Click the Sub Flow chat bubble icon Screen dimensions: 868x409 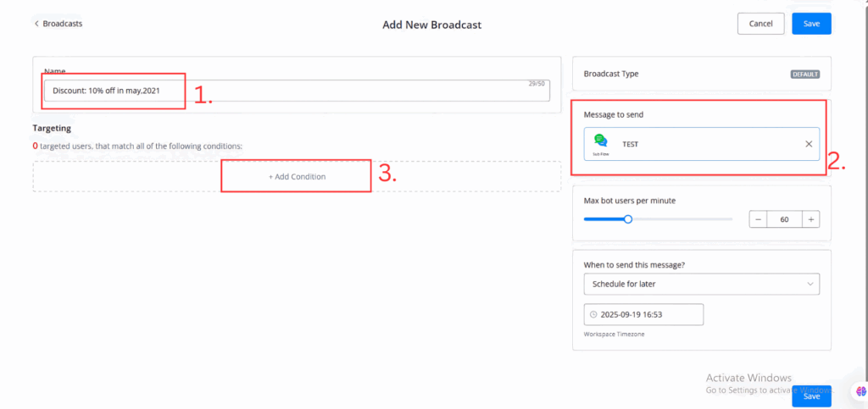point(601,141)
